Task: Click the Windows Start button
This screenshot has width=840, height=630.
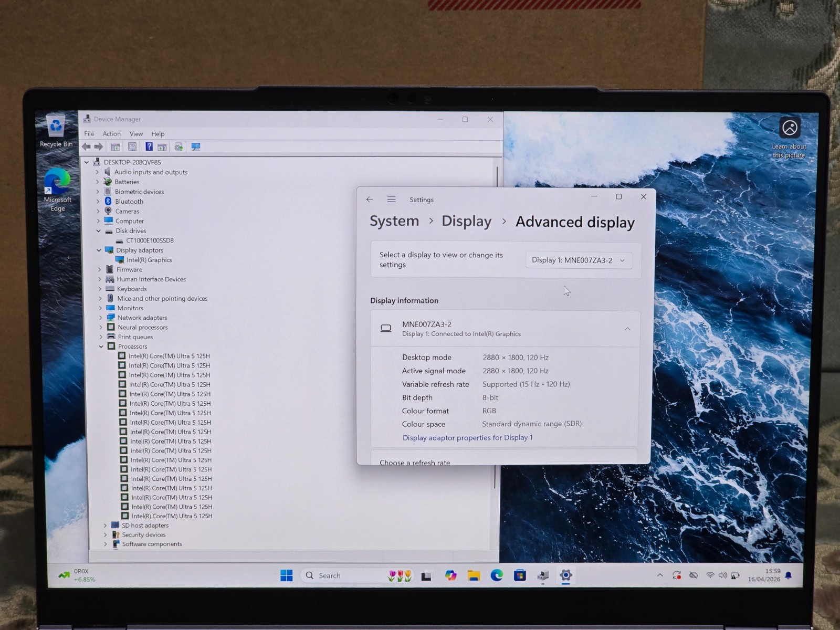Action: [x=287, y=576]
